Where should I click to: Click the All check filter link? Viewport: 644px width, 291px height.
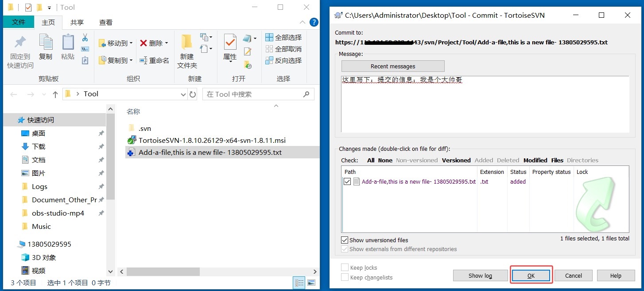371,160
